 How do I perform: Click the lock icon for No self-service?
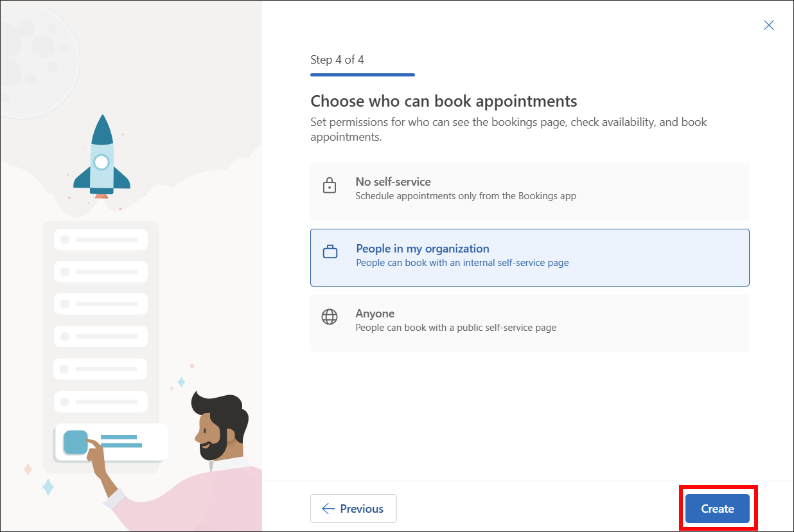click(330, 186)
